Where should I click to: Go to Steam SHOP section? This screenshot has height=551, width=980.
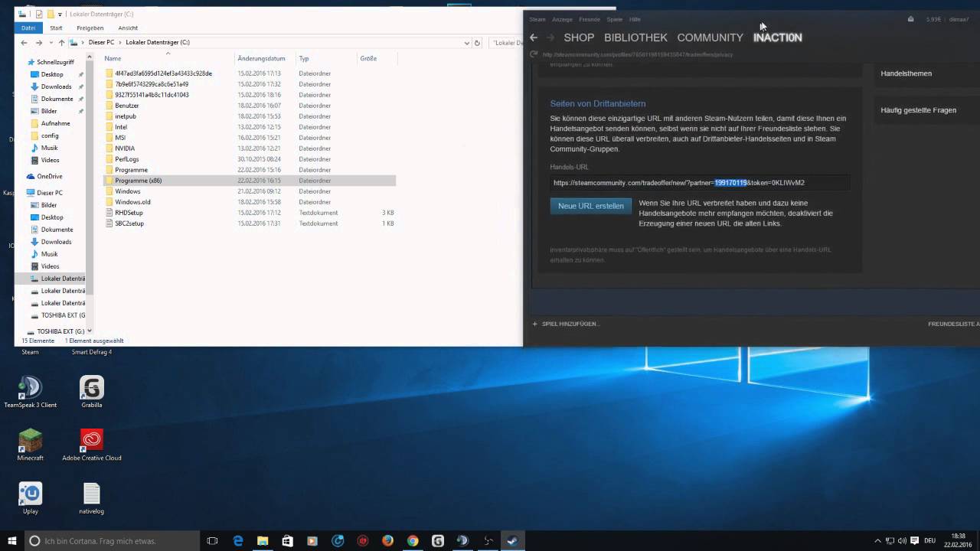pyautogui.click(x=579, y=37)
